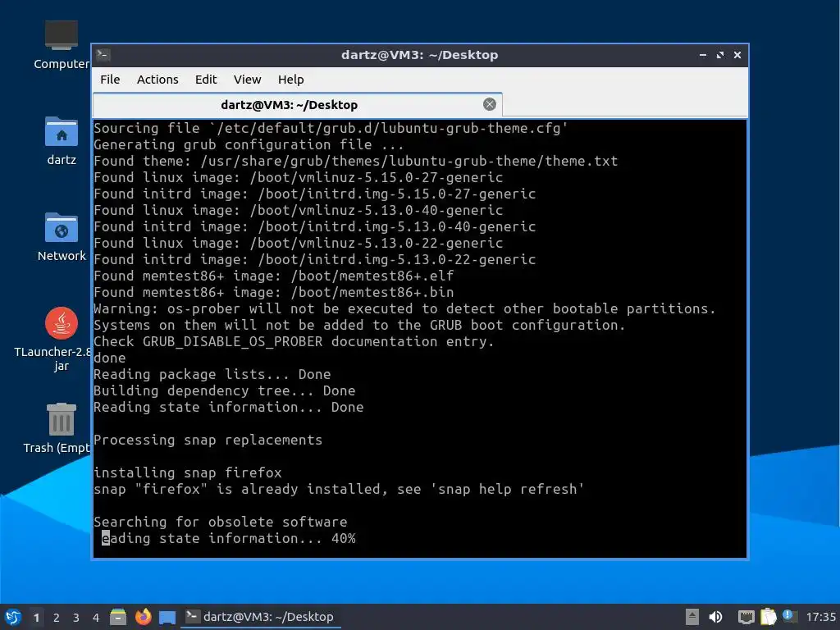Click the 17:35 clock in the taskbar
Viewport: 840px width, 630px height.
click(x=820, y=617)
